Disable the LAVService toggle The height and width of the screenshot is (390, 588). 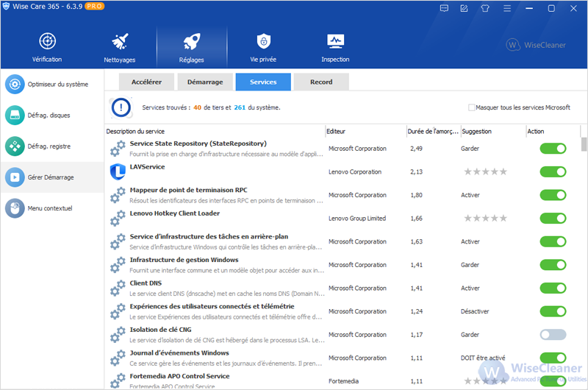[x=553, y=172]
